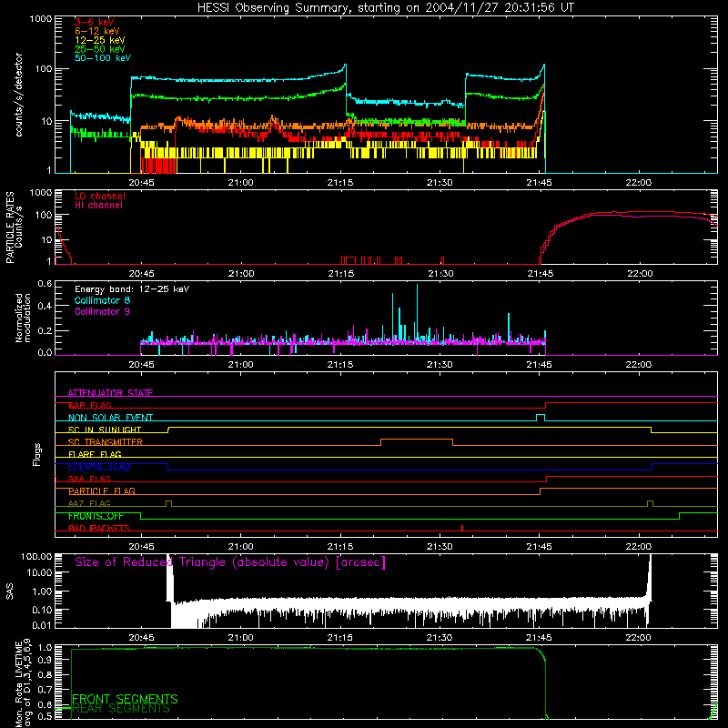Select the LO channel legend label
The height and width of the screenshot is (728, 728).
[x=100, y=196]
